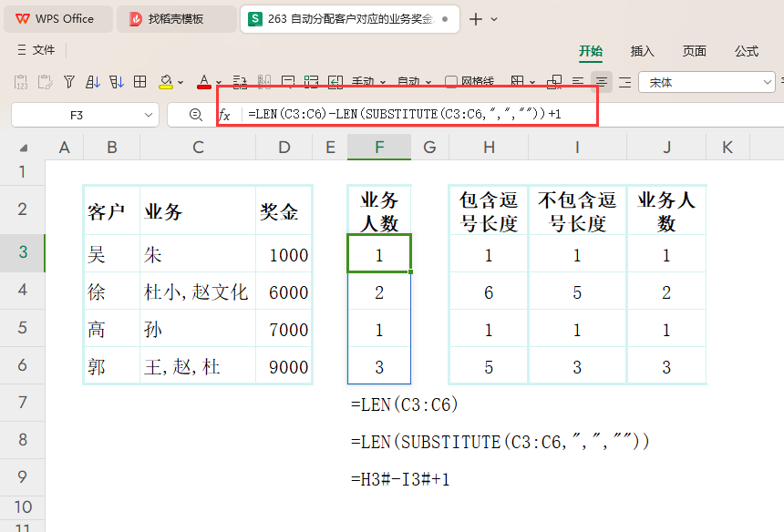Open the 找稻壳模板 tab
The image size is (784, 532).
point(177,19)
